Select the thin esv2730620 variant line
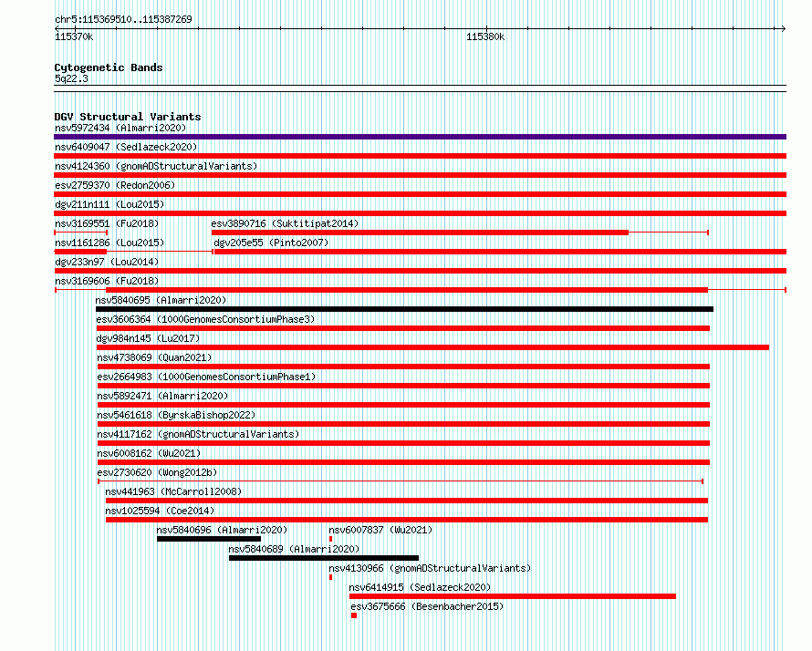 click(401, 481)
